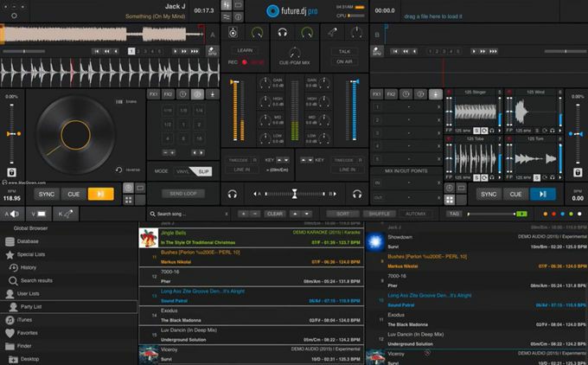The width and height of the screenshot is (588, 365).
Task: Click the right headphone cue icon near crossfader
Action: coord(357,194)
